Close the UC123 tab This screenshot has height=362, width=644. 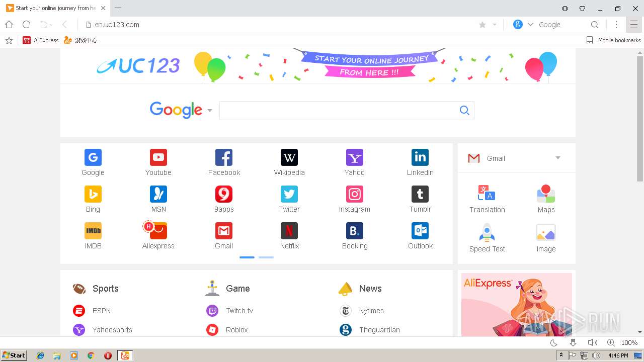[x=103, y=8]
